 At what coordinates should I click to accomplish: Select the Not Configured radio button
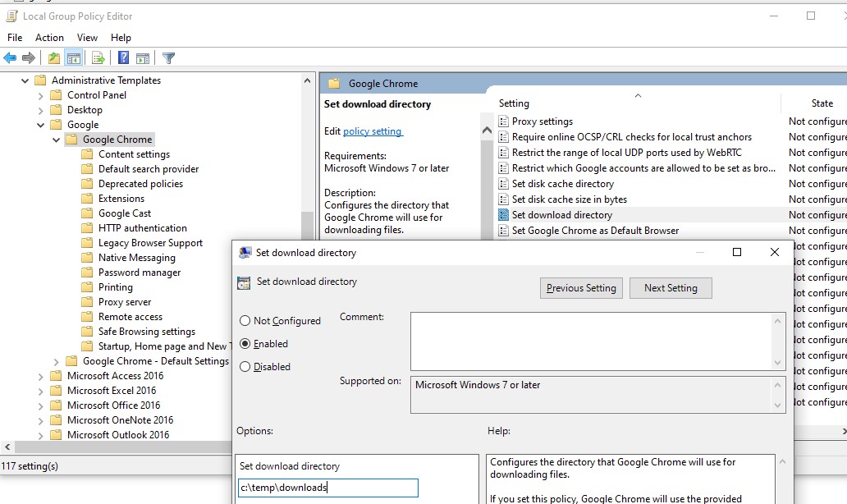point(245,321)
